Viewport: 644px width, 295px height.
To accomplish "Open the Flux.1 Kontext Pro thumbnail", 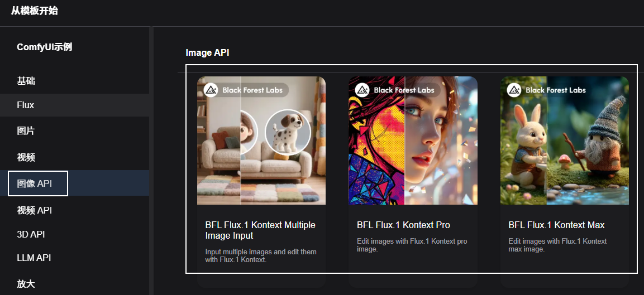I will [x=413, y=141].
